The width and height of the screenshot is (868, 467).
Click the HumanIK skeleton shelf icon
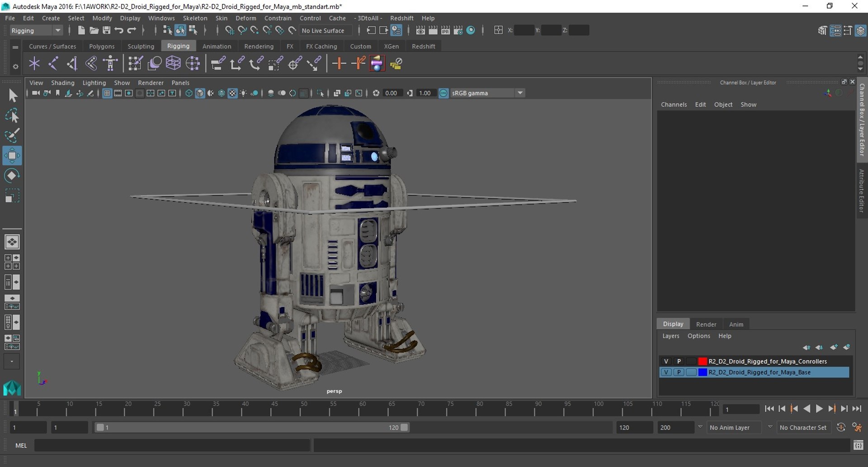[110, 63]
